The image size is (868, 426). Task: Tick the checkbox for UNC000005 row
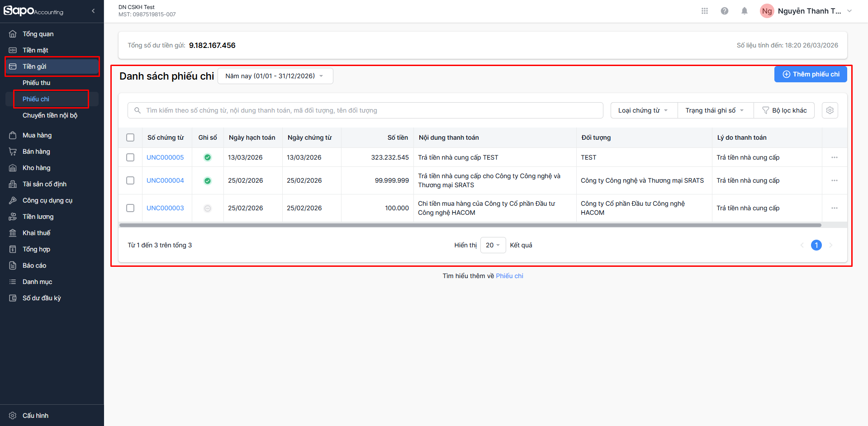(130, 157)
